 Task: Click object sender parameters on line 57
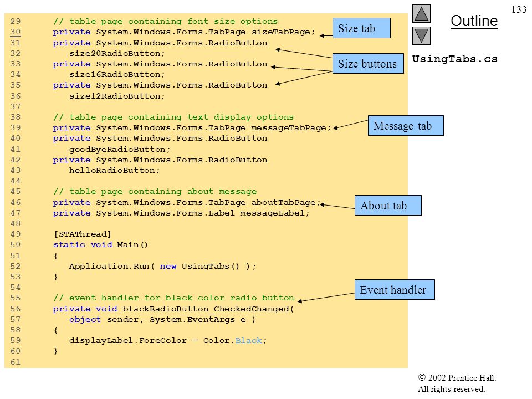[x=162, y=320]
